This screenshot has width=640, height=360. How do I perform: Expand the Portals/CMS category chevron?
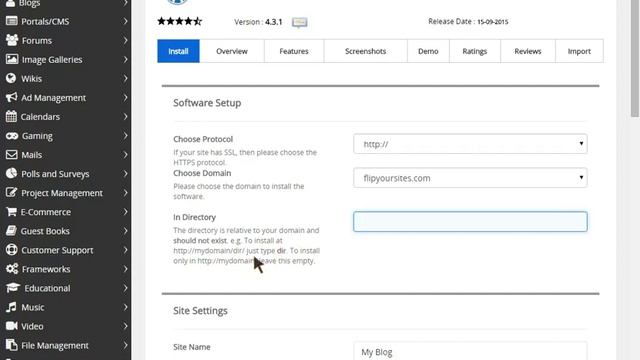(x=125, y=21)
